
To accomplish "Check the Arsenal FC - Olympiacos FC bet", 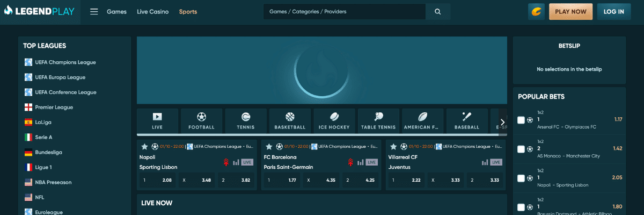I will (521, 120).
